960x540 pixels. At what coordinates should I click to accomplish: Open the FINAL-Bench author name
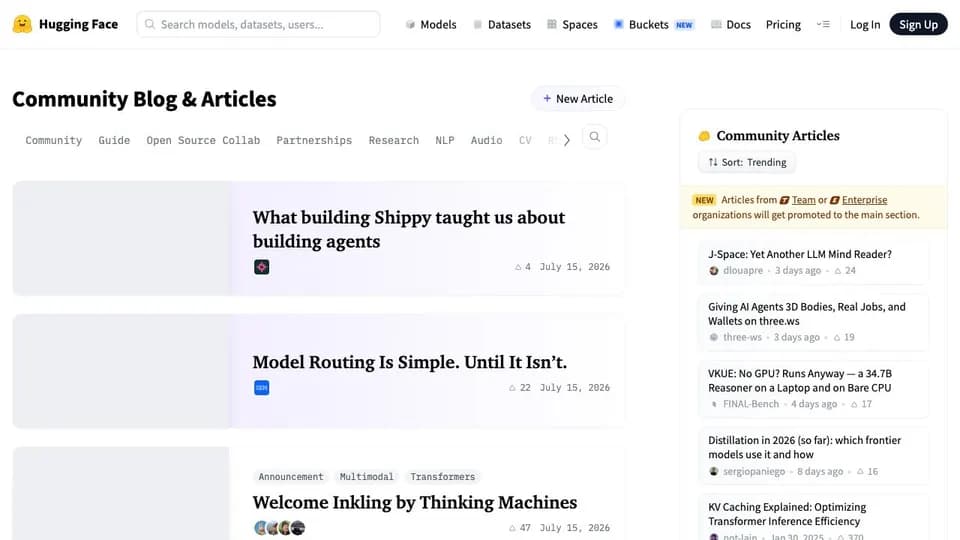tap(751, 404)
